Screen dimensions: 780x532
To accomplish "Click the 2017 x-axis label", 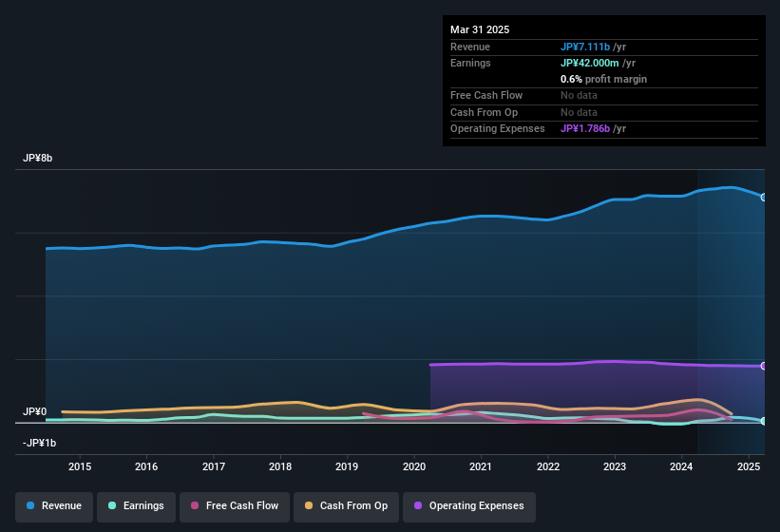I will point(214,466).
